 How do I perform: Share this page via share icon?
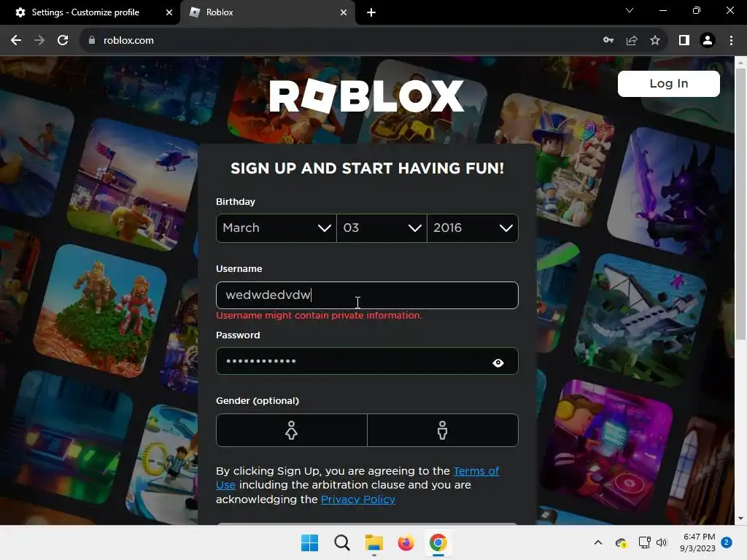click(632, 41)
